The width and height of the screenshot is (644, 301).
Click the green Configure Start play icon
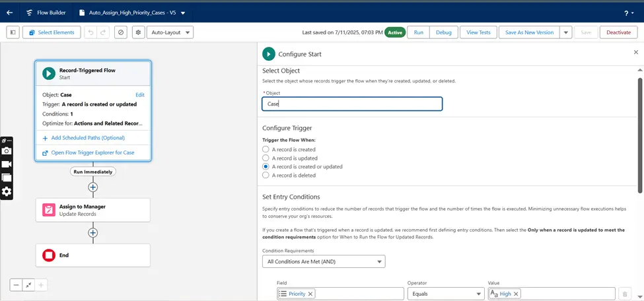269,53
